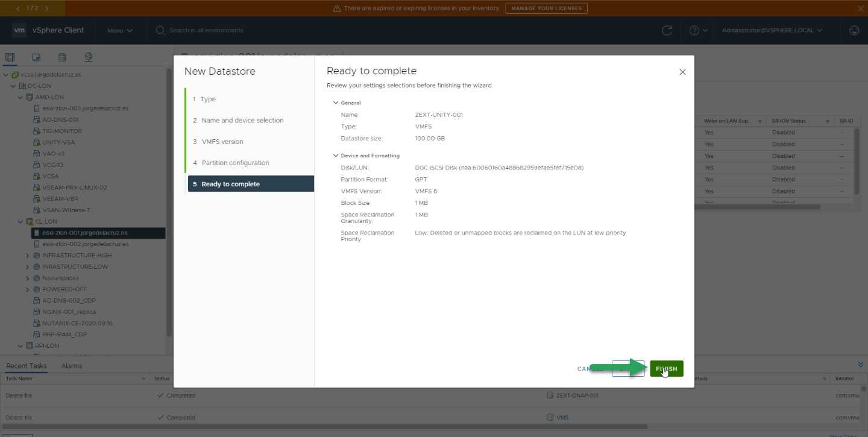The width and height of the screenshot is (868, 437).
Task: Open the Menu dropdown
Action: (120, 31)
